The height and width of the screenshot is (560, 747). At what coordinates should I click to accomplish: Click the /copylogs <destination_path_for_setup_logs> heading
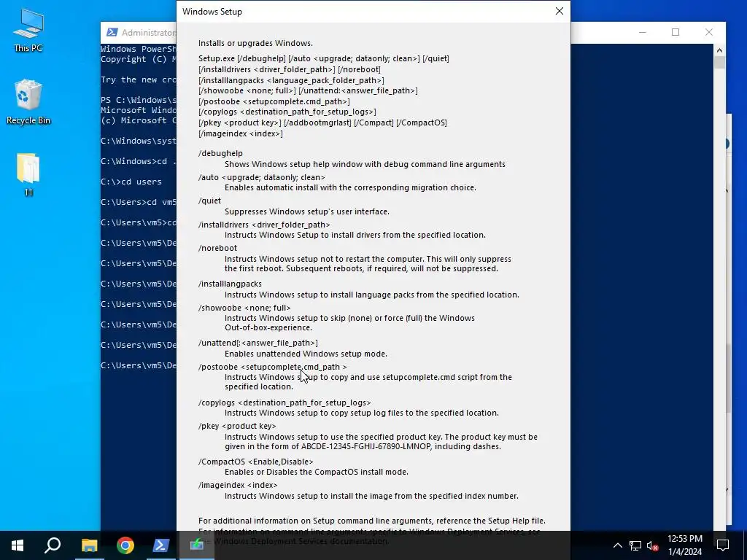click(285, 402)
